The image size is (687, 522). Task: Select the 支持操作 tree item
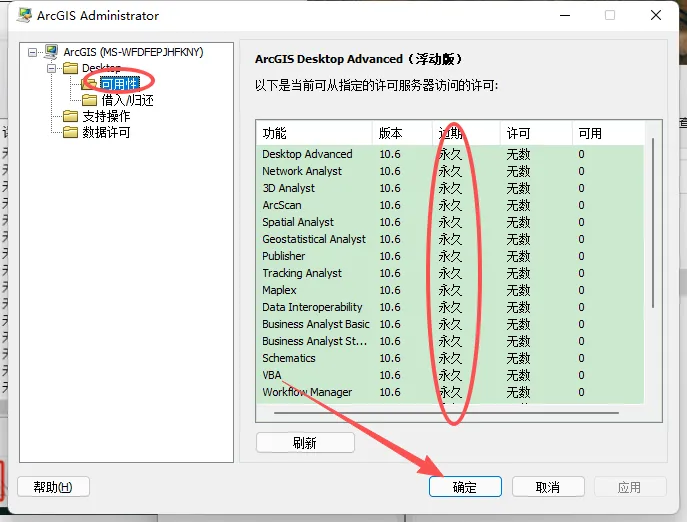106,116
